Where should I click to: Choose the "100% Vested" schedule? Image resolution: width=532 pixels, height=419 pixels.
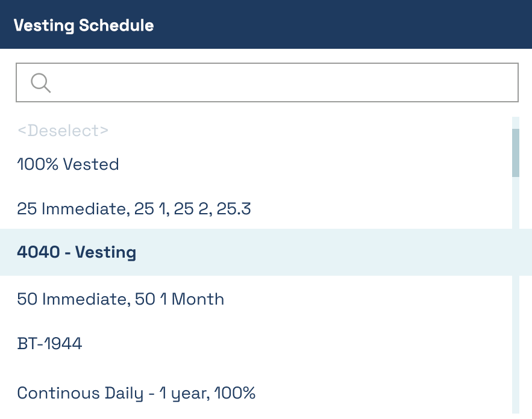tap(68, 164)
